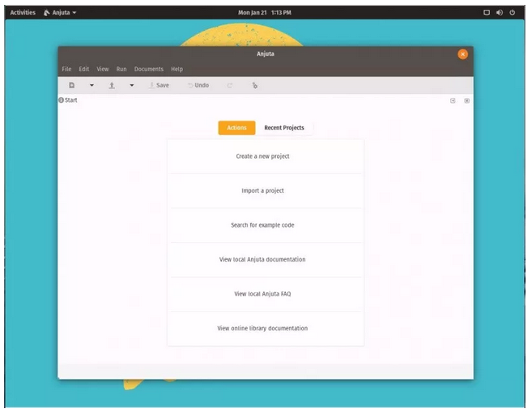Click the Undo toolbar button
Screen dimensions: 532x413
pyautogui.click(x=198, y=85)
